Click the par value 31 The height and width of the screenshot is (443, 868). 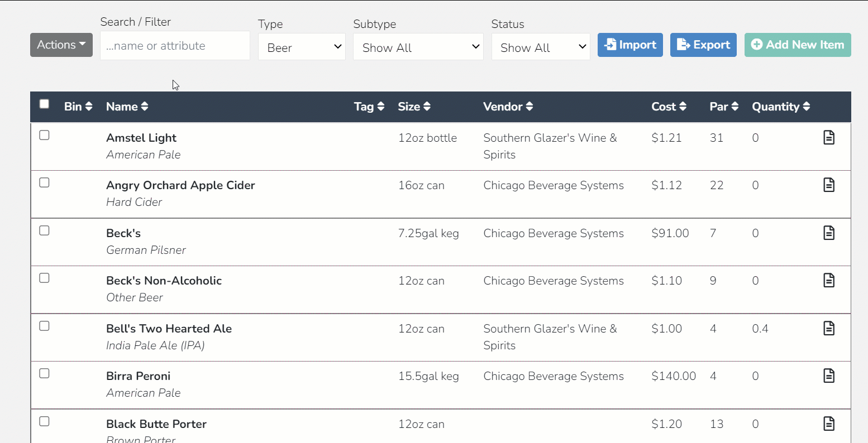click(717, 138)
